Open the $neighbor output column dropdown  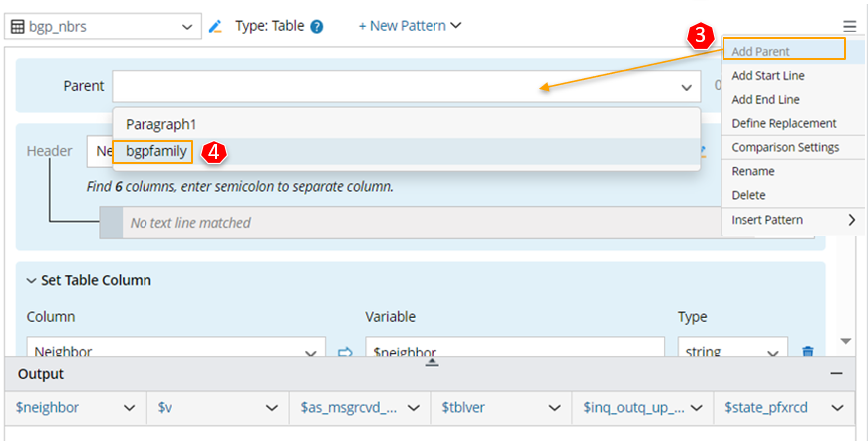[x=128, y=408]
